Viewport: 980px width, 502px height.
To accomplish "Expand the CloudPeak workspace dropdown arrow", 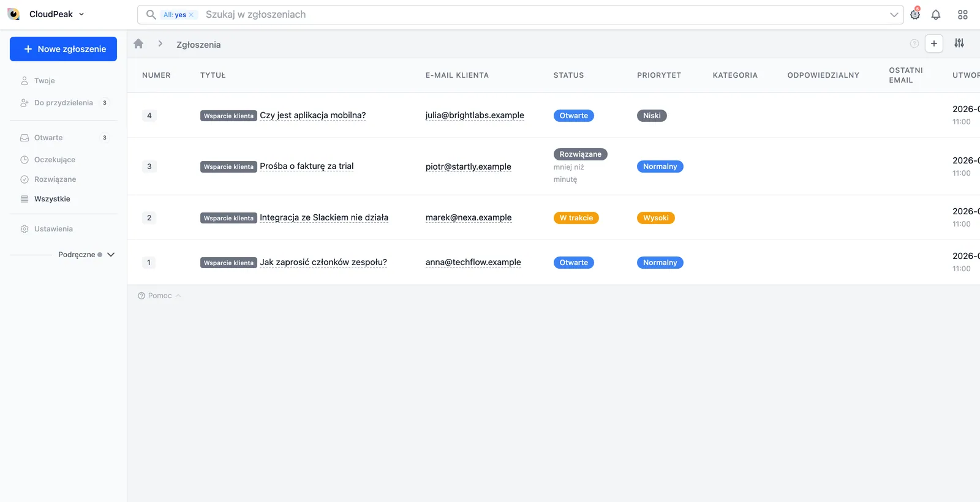I will click(x=81, y=14).
